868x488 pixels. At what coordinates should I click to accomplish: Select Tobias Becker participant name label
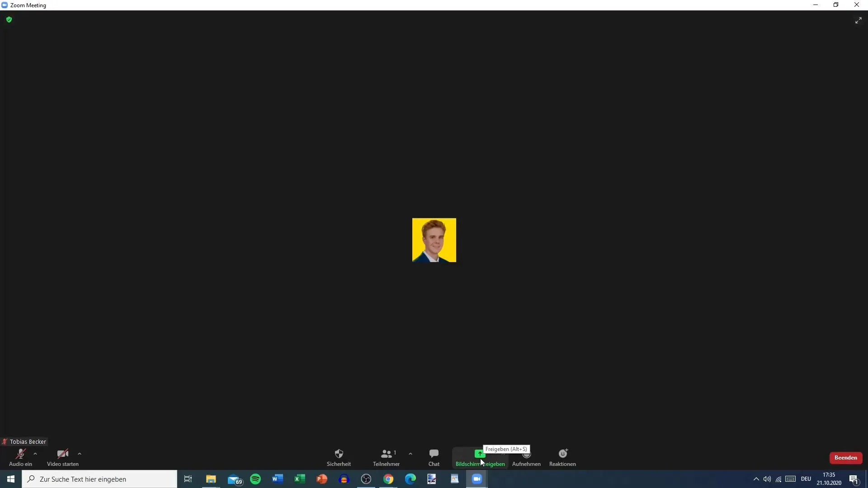point(28,441)
